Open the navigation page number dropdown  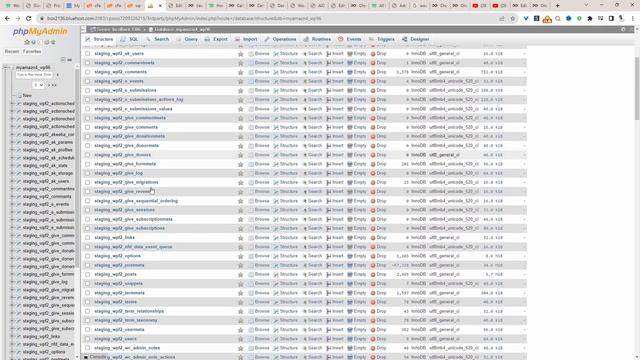tap(38, 85)
